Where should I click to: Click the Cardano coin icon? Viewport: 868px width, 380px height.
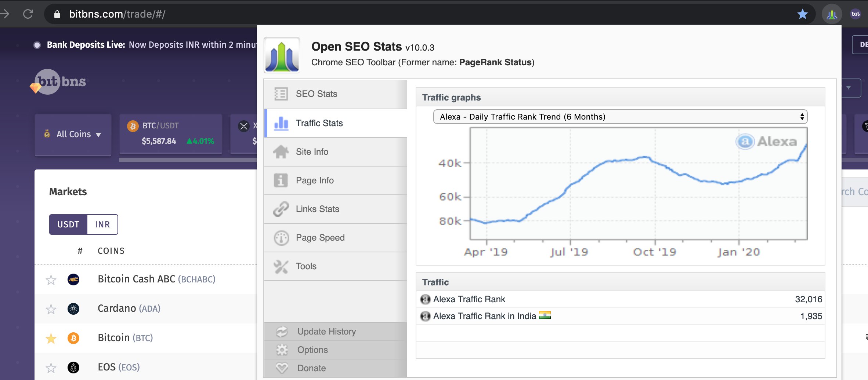[x=73, y=309]
